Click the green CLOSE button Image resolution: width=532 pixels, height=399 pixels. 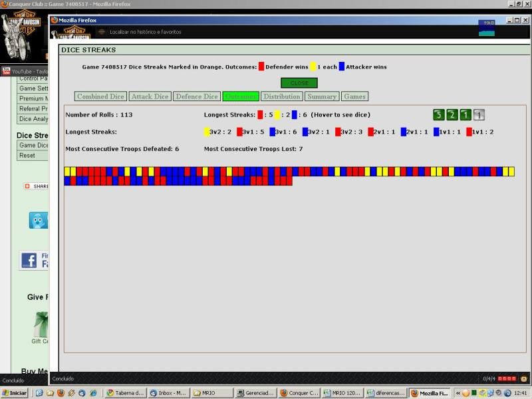pos(299,82)
